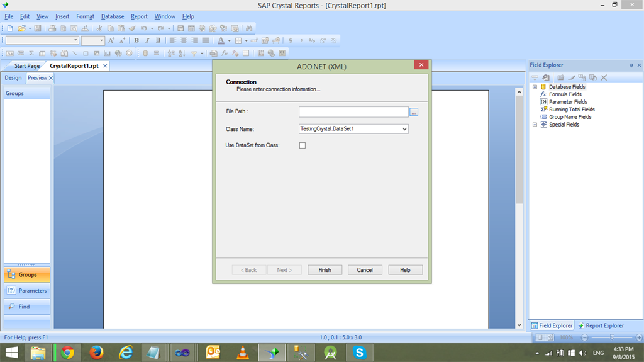The width and height of the screenshot is (644, 362).
Task: Toggle Bold formatting
Action: click(136, 40)
